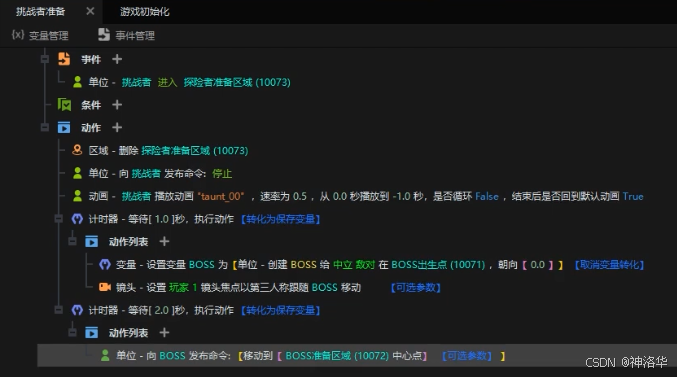The width and height of the screenshot is (677, 377).
Task: Click 动作列表 icon under the 2.0 second timer
Action: (92, 333)
